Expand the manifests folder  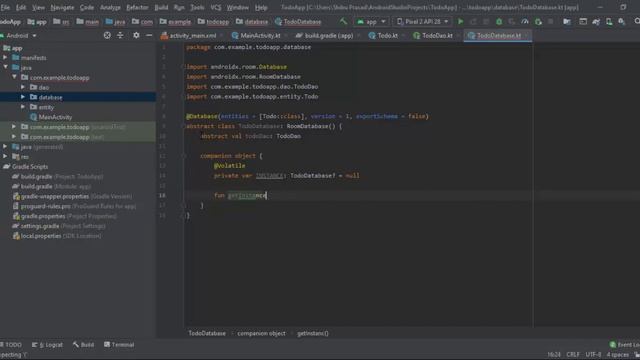[x=5, y=58]
